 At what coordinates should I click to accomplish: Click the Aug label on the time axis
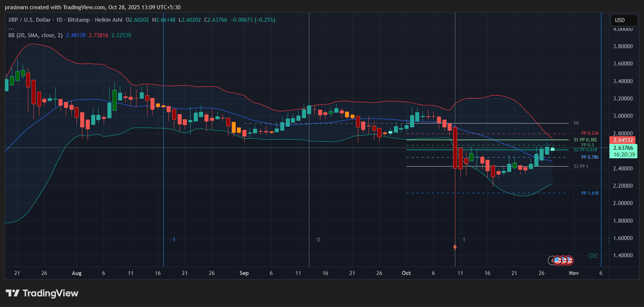coord(77,273)
